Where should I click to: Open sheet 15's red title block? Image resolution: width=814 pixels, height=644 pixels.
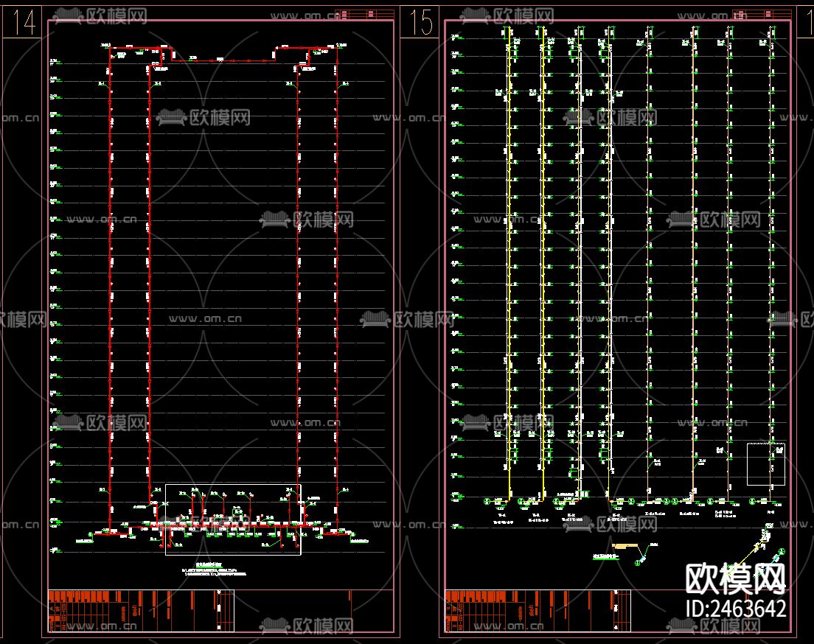(x=538, y=611)
